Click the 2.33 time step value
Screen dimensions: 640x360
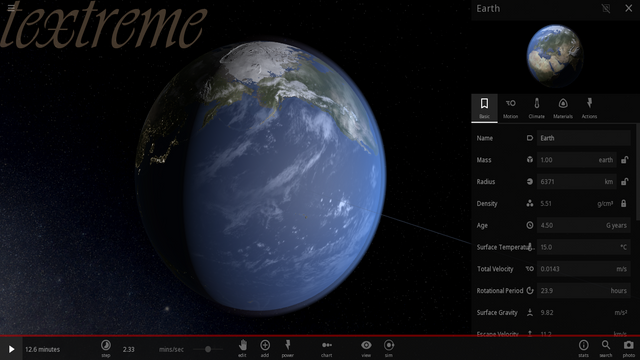click(x=129, y=349)
